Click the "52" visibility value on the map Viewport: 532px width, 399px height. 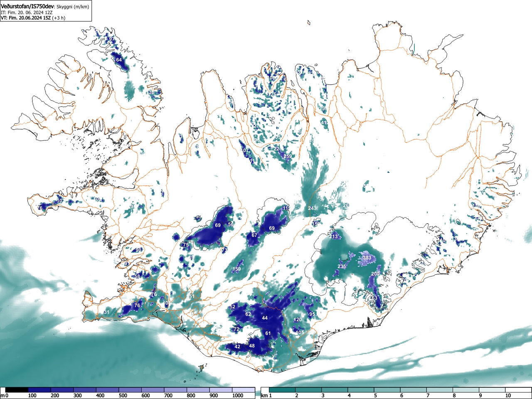click(x=232, y=307)
